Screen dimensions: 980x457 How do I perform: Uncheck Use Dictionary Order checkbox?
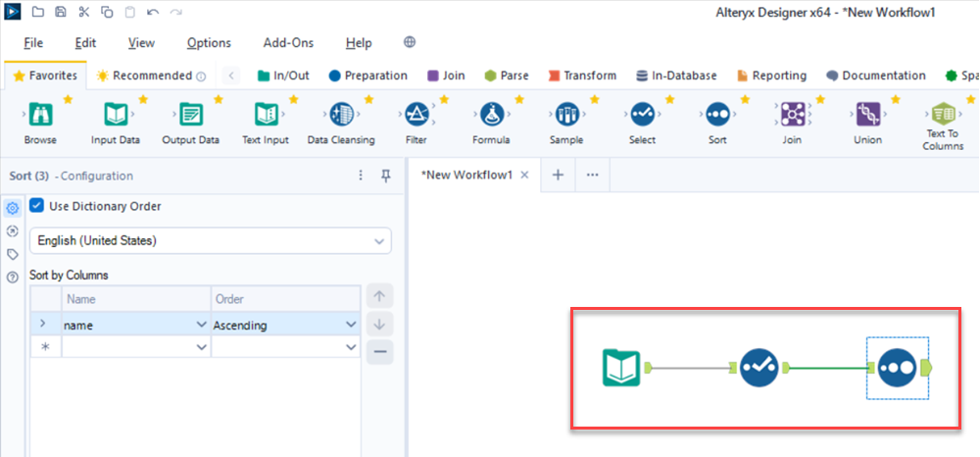pyautogui.click(x=37, y=206)
